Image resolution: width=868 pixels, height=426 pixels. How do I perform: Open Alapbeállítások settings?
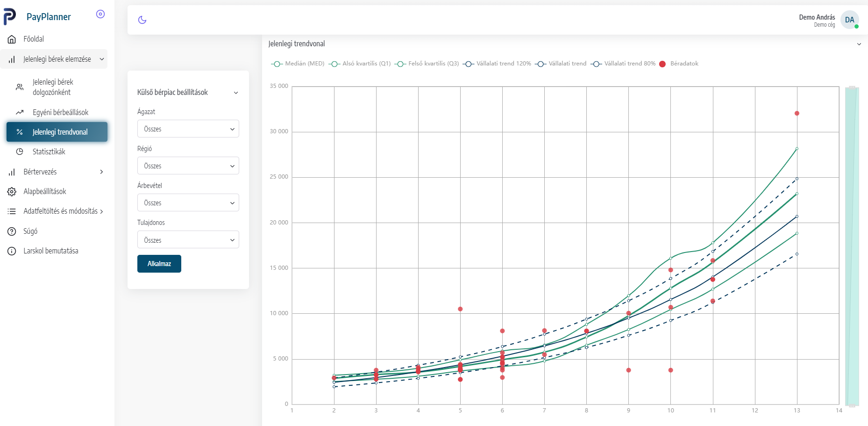click(x=45, y=191)
